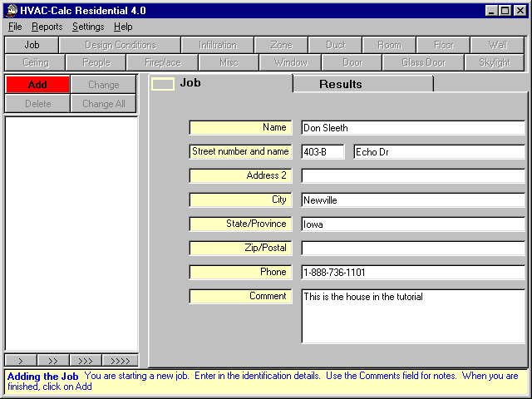This screenshot has width=532, height=399.
Task: Click the Delete button
Action: 37,103
